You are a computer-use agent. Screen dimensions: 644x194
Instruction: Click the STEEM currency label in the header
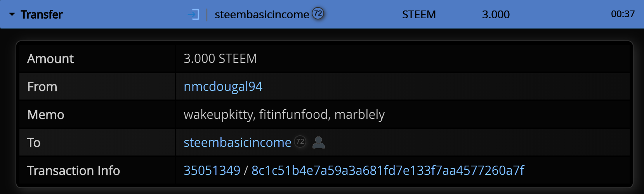point(419,14)
